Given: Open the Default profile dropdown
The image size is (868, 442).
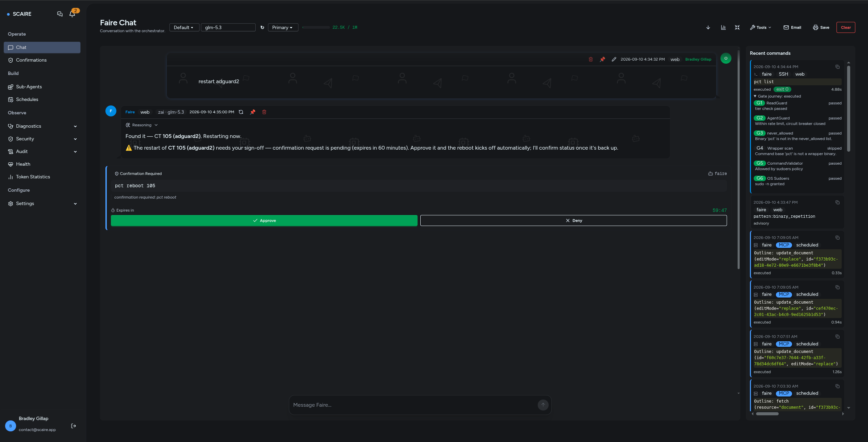Looking at the screenshot, I should point(184,27).
